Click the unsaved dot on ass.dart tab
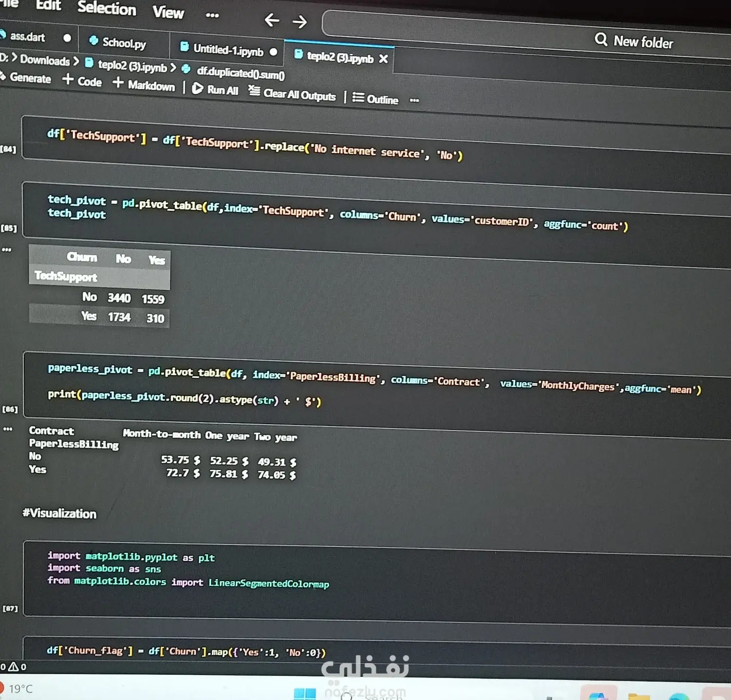 click(x=67, y=38)
